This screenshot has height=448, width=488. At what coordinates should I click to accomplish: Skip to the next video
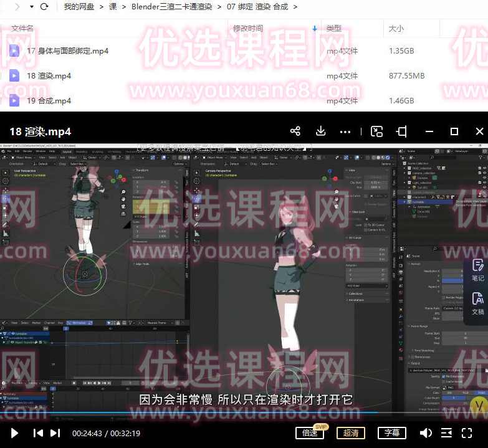point(55,433)
